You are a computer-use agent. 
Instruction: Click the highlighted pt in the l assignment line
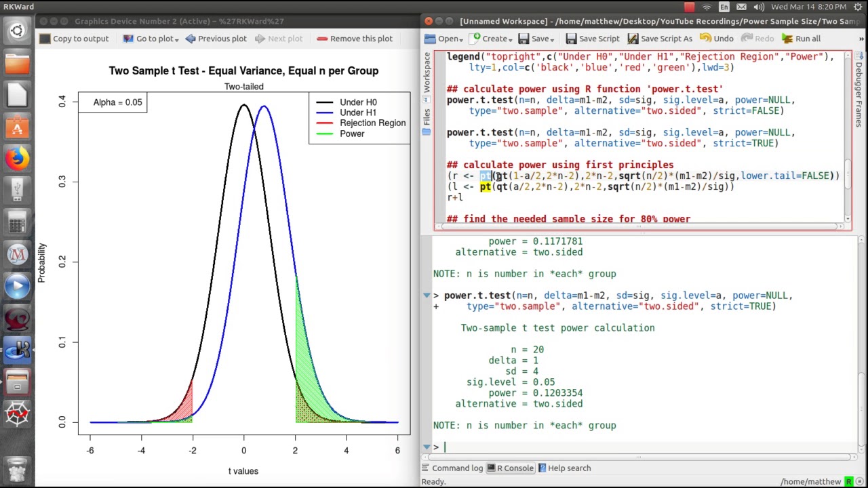(x=485, y=186)
